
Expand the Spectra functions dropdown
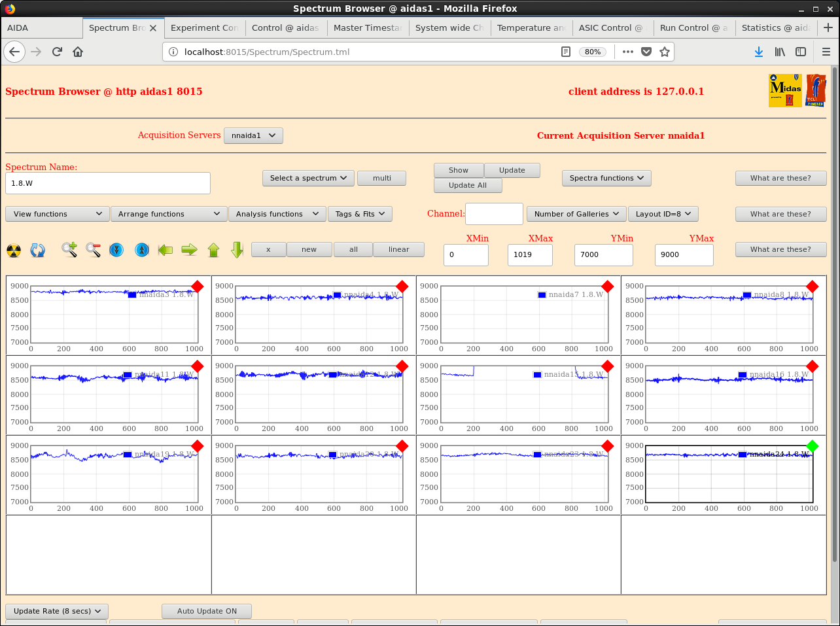tap(606, 178)
